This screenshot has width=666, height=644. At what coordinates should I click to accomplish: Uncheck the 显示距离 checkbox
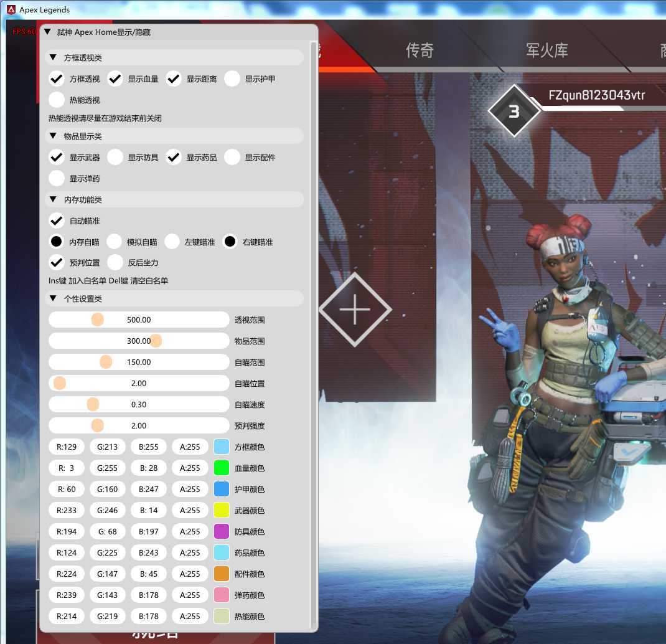(x=173, y=78)
